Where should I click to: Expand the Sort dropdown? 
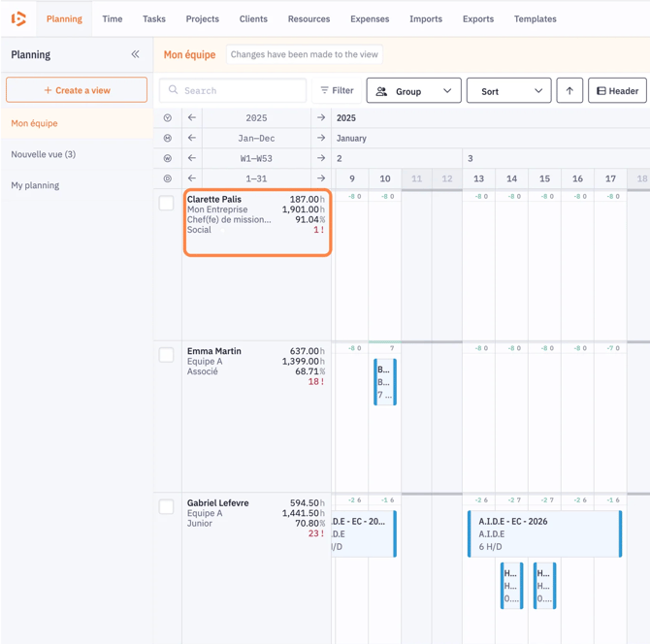point(508,90)
